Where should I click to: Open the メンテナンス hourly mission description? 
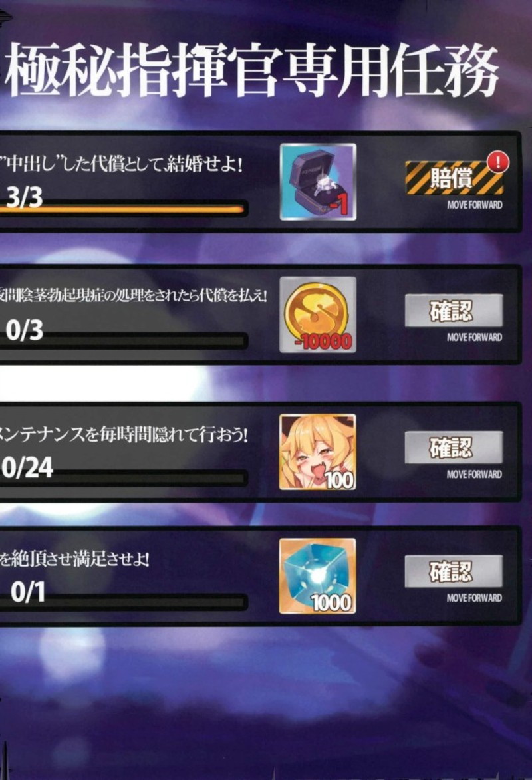(124, 435)
